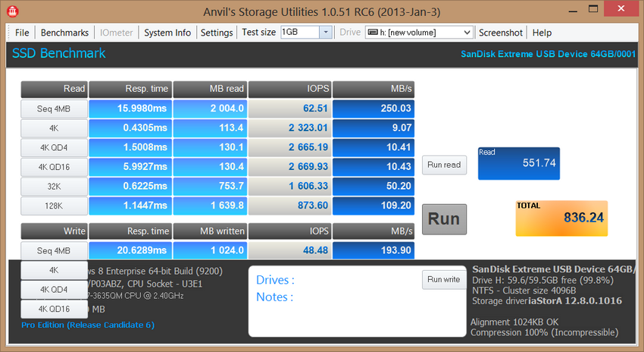The image size is (644, 352).
Task: Click the read Seq 4MB test button
Action: coord(54,109)
